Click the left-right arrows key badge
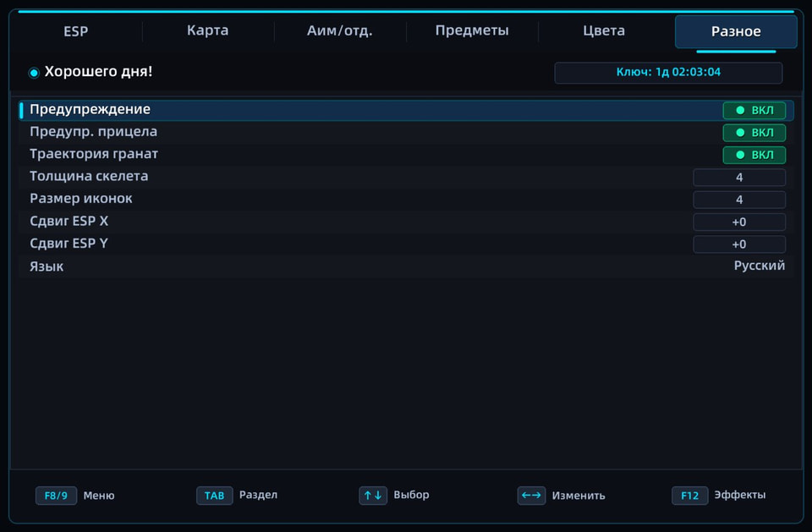The width and height of the screenshot is (812, 532). tap(531, 496)
